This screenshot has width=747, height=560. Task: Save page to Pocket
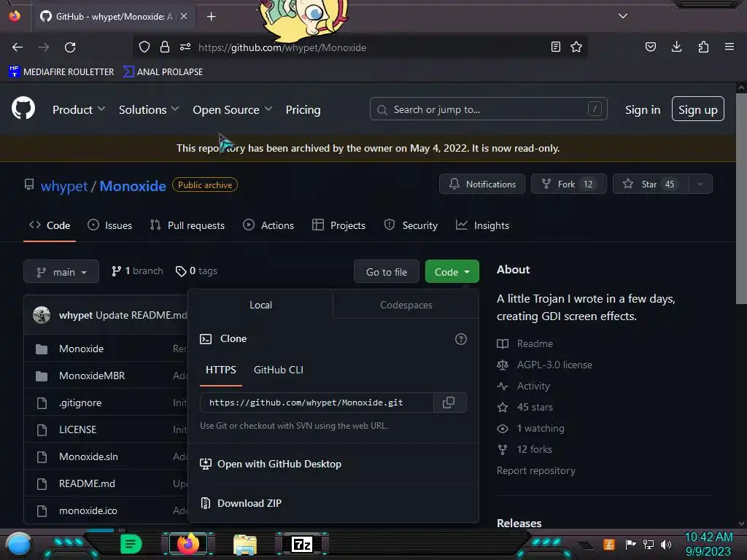pyautogui.click(x=650, y=47)
